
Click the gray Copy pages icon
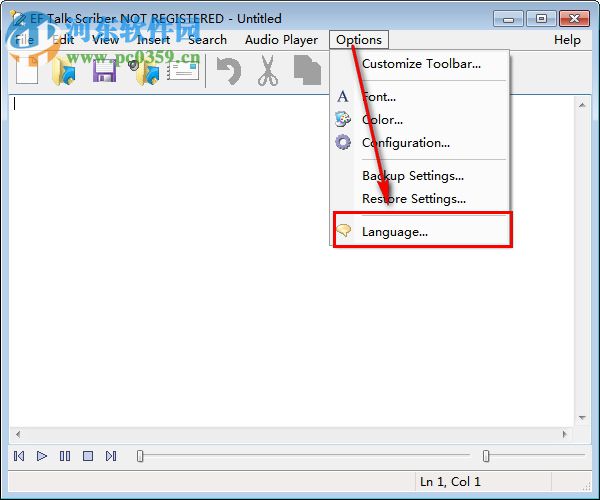click(307, 70)
